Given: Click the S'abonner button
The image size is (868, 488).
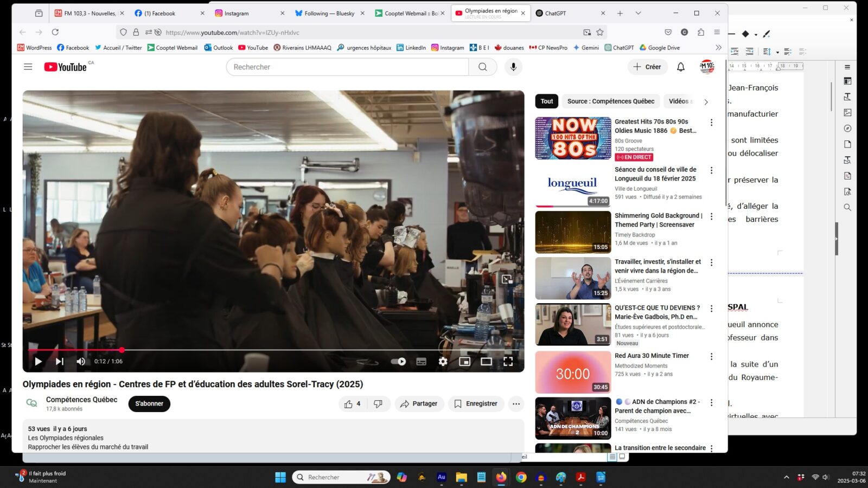Looking at the screenshot, I should (149, 404).
